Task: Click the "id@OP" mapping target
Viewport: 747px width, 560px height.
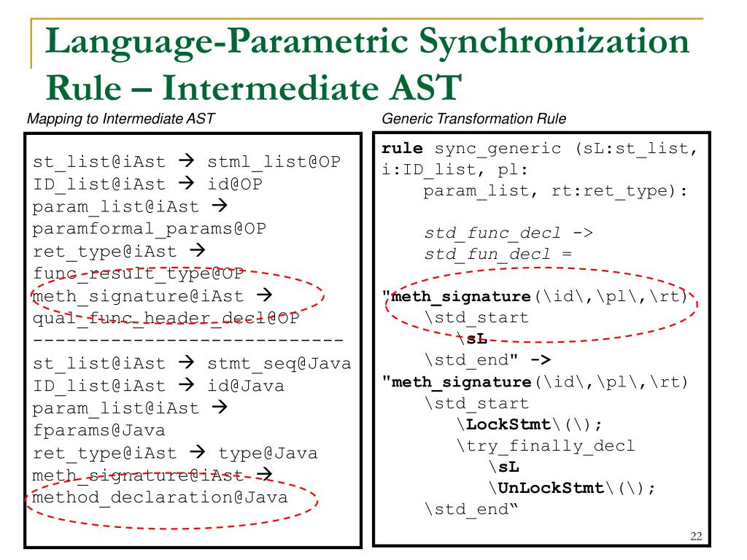Action: point(235,184)
